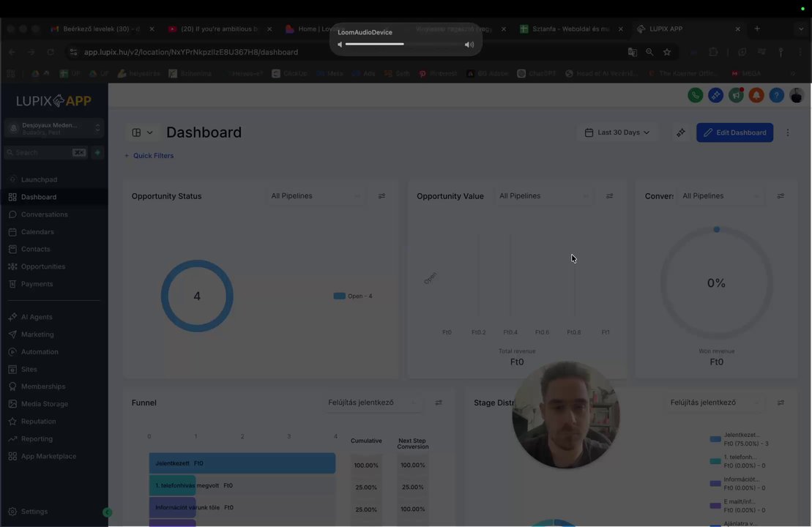Image resolution: width=812 pixels, height=527 pixels.
Task: Click the Edit Dashboard button
Action: point(734,132)
